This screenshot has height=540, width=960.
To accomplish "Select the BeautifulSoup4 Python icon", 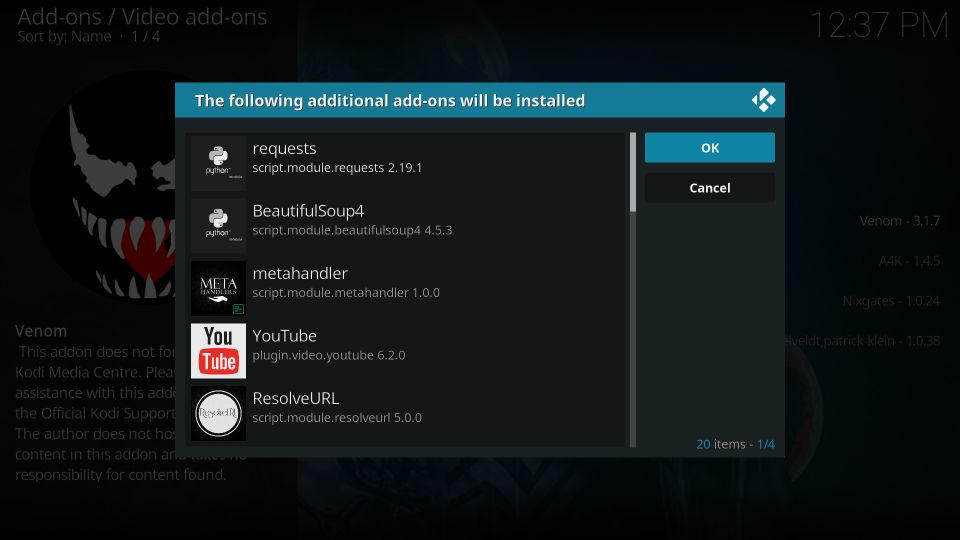I will pos(218,225).
